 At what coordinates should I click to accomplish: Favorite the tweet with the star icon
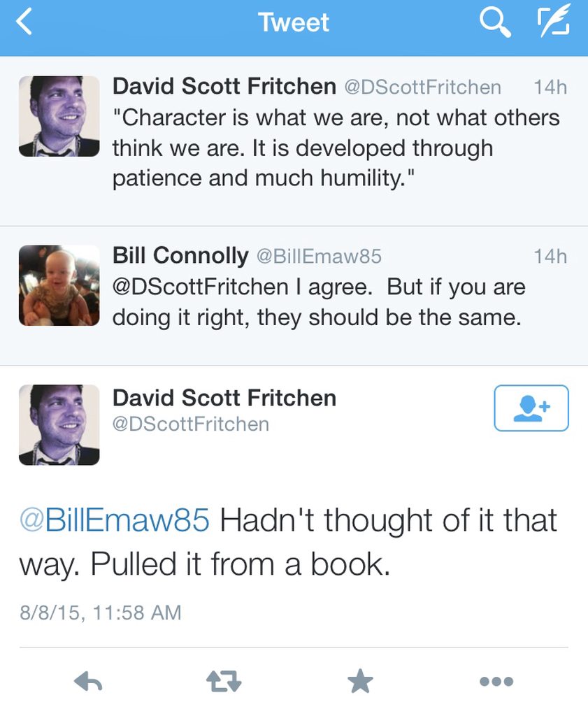tap(360, 681)
